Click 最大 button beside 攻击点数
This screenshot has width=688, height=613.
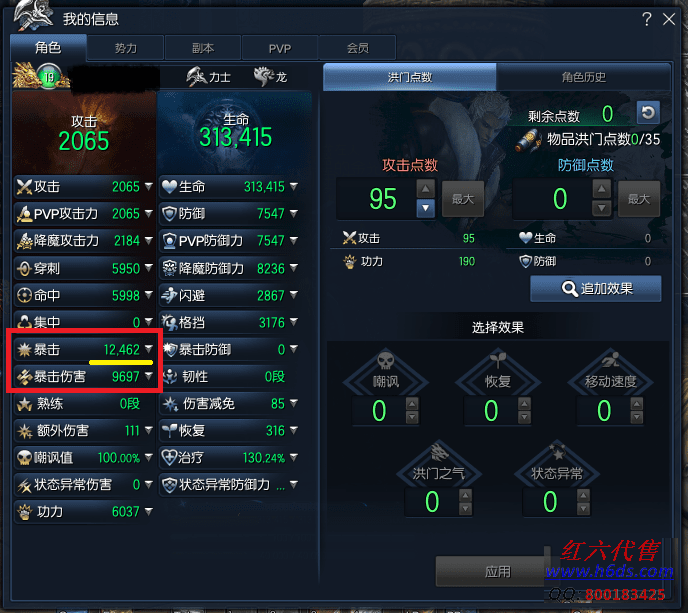[463, 199]
